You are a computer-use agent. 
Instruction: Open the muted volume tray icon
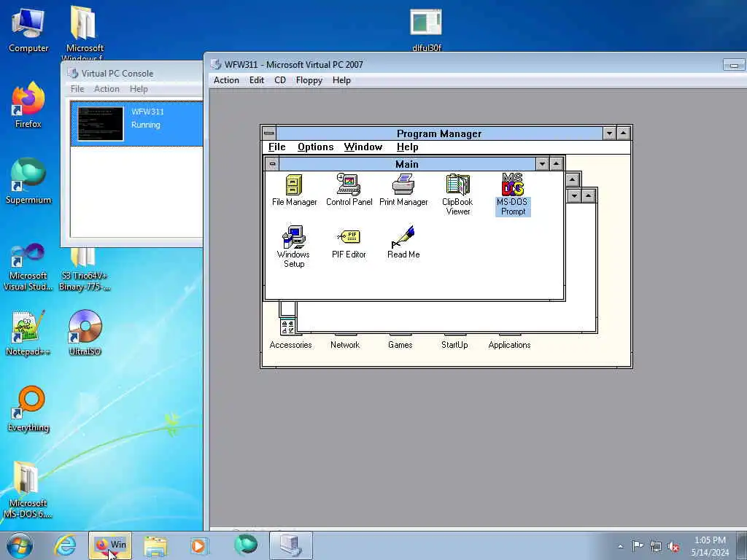673,546
